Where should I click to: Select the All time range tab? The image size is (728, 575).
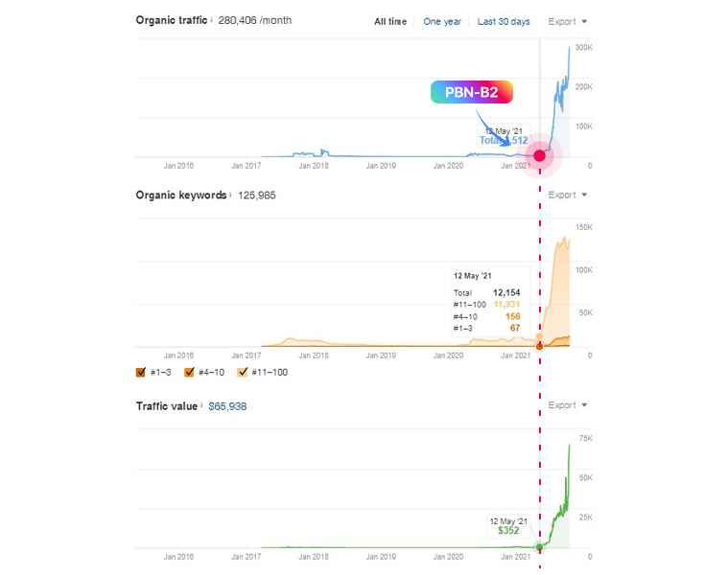(390, 21)
